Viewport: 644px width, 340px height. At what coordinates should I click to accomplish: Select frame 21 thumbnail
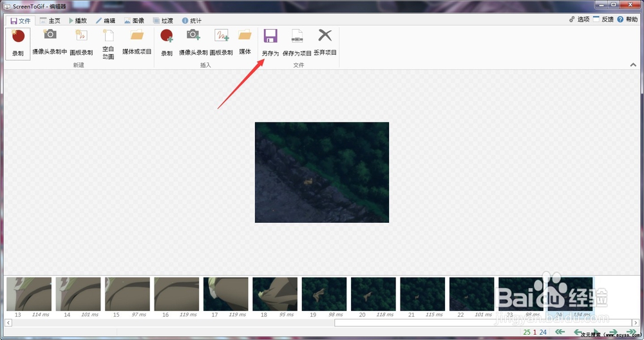coord(422,294)
